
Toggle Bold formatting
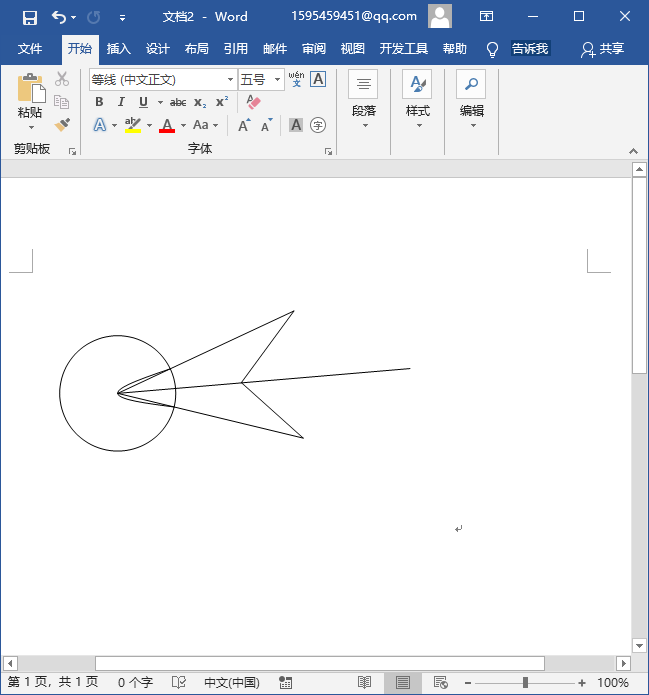[99, 102]
